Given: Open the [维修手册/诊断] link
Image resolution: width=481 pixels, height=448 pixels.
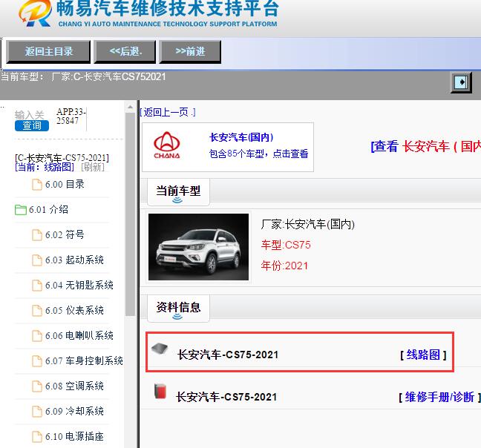Looking at the screenshot, I should pyautogui.click(x=439, y=397).
